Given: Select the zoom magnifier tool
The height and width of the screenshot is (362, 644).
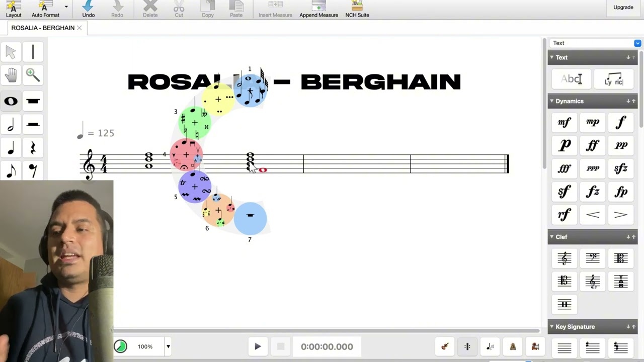Looking at the screenshot, I should click(33, 75).
